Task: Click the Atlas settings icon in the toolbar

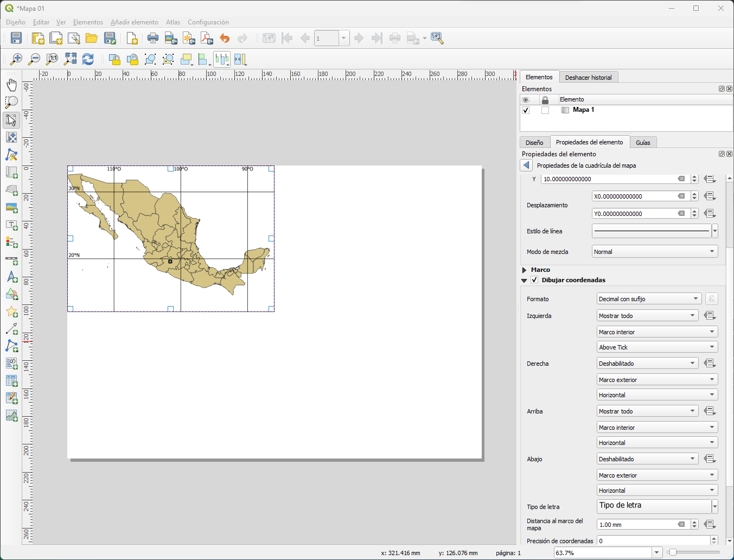Action: pyautogui.click(x=437, y=38)
